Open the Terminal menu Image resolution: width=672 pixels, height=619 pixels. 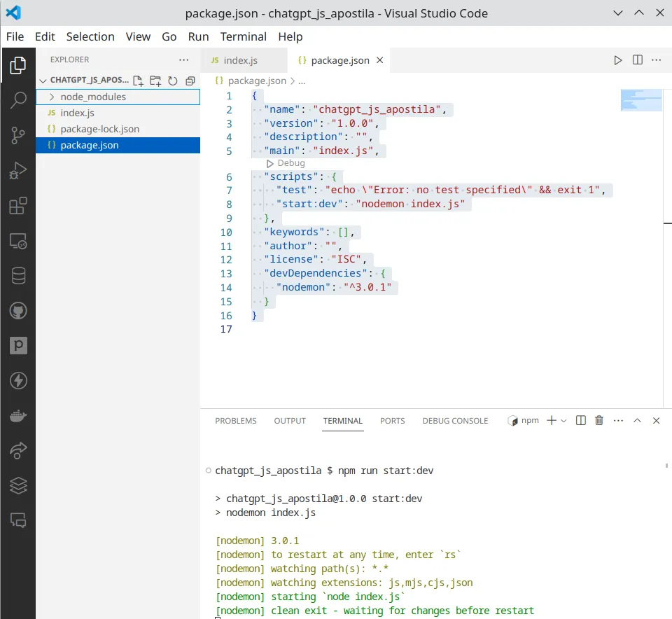[244, 37]
